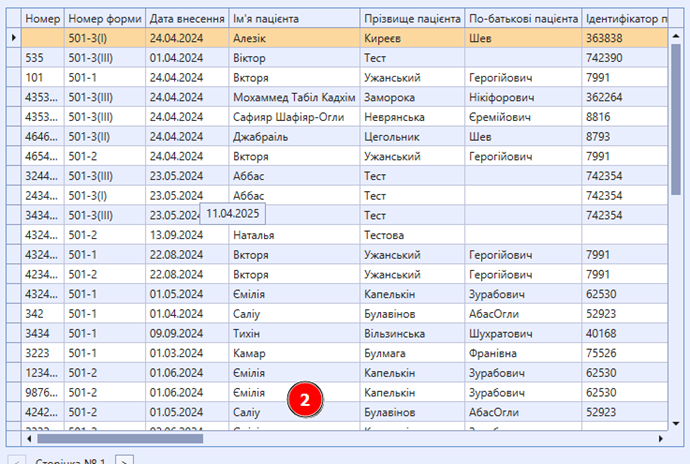Screen dimensions: 690x464
Task: Select the name cell Сафияр Шафіяр-Огли
Action: 294,117
